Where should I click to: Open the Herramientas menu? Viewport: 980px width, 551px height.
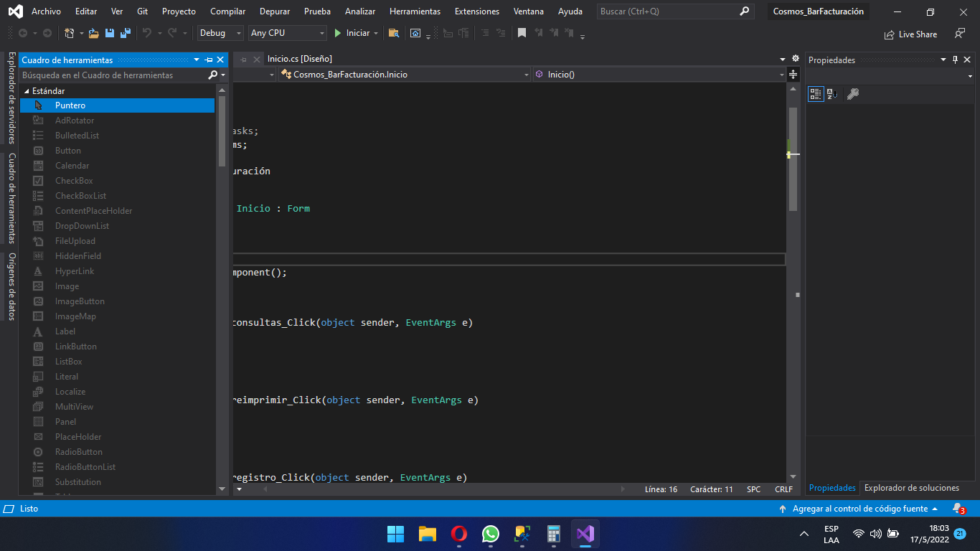tap(415, 11)
